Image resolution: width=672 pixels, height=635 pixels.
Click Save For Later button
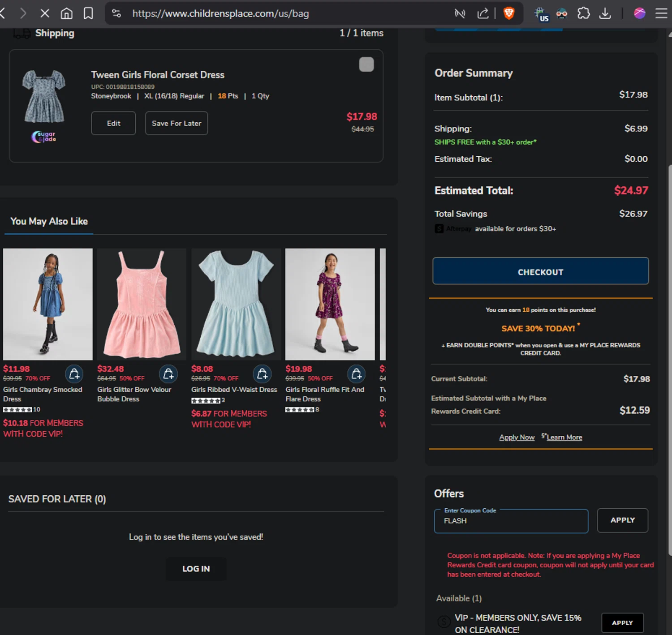177,123
